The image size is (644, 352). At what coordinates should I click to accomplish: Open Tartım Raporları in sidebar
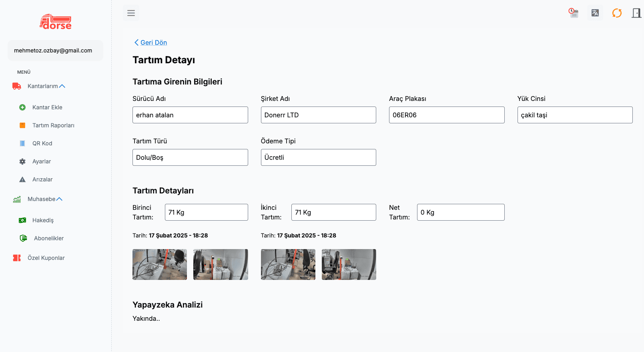53,125
